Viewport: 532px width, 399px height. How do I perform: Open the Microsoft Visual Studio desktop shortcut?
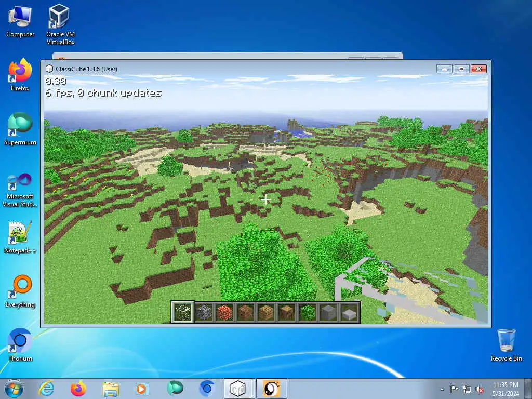click(20, 190)
